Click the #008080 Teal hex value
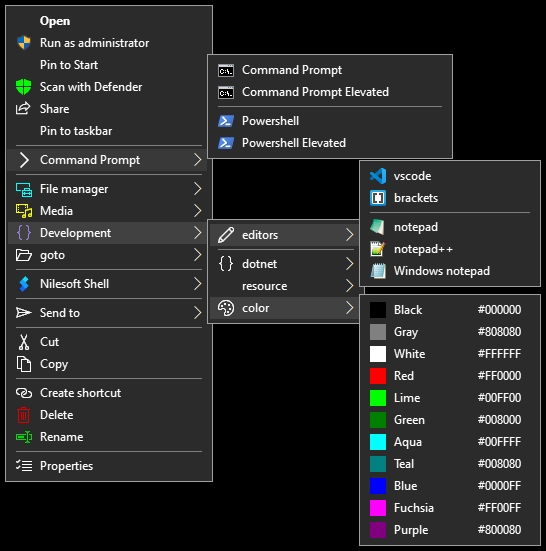 point(499,464)
